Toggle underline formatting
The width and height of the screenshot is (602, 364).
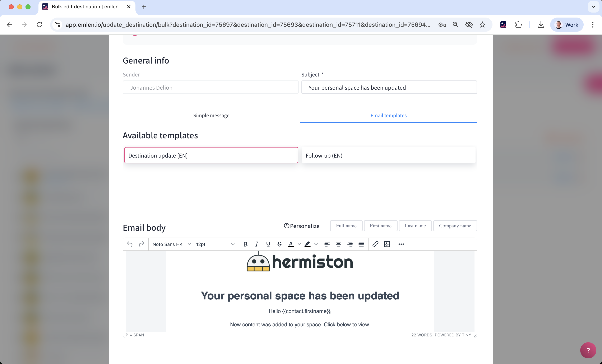(x=268, y=244)
